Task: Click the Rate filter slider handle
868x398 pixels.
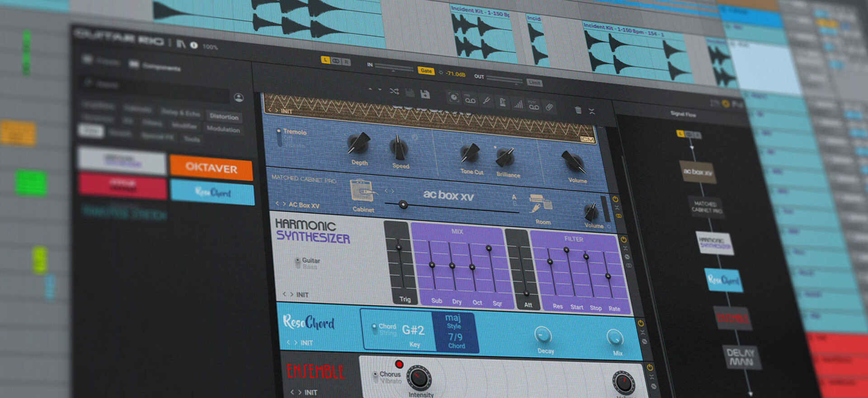Action: 608,276
